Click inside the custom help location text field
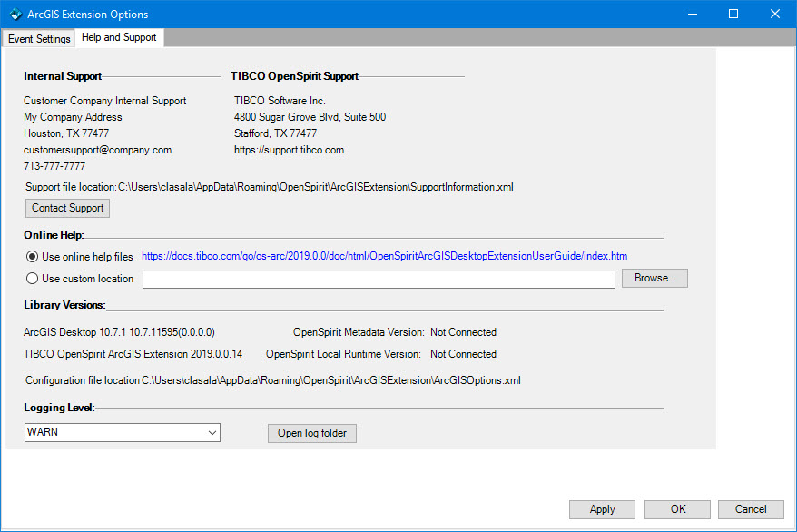This screenshot has height=532, width=797. pos(379,279)
